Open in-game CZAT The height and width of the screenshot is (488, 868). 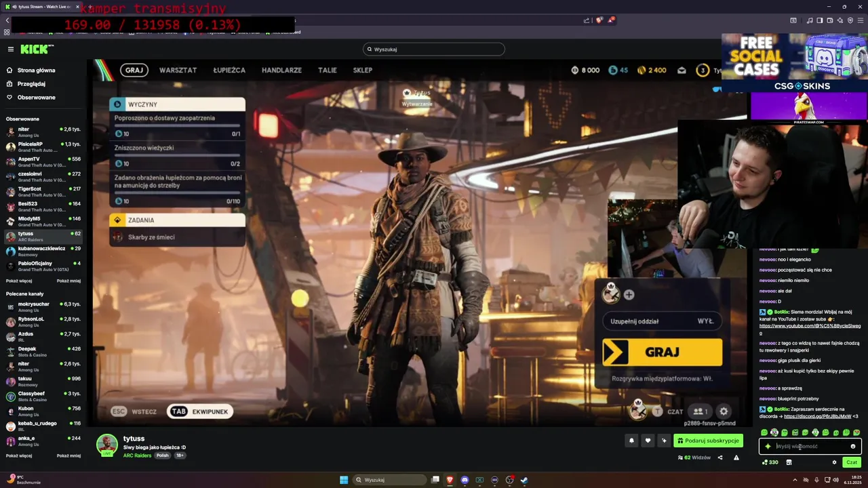(667, 411)
